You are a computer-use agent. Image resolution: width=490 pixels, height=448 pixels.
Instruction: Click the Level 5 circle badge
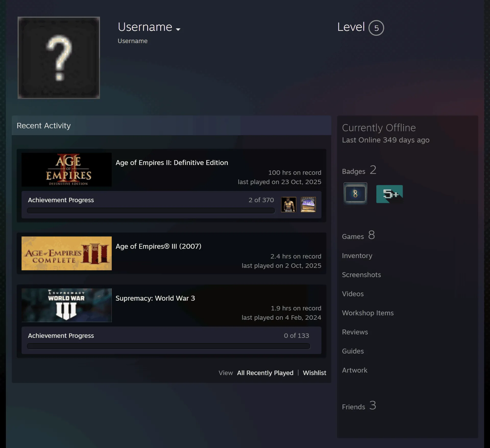376,28
